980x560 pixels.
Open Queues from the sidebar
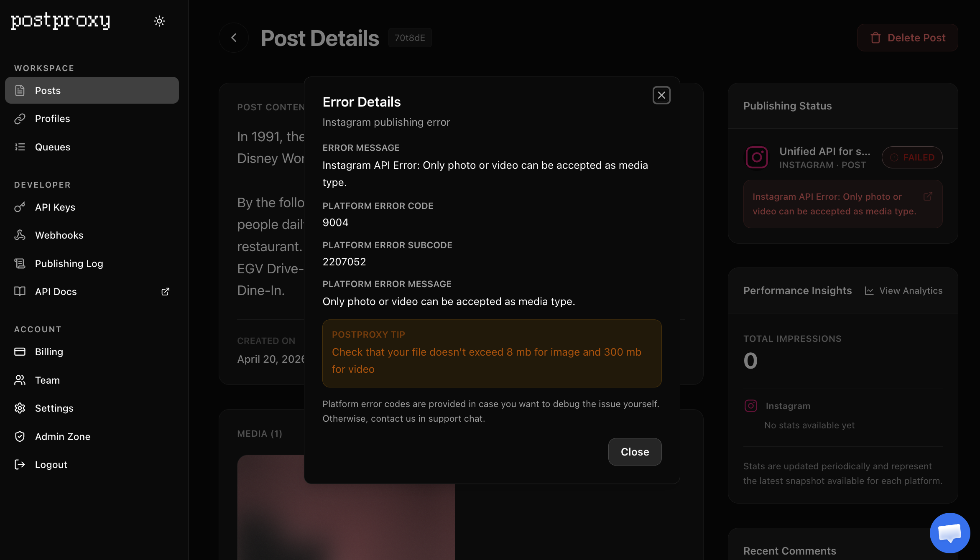(x=92, y=147)
